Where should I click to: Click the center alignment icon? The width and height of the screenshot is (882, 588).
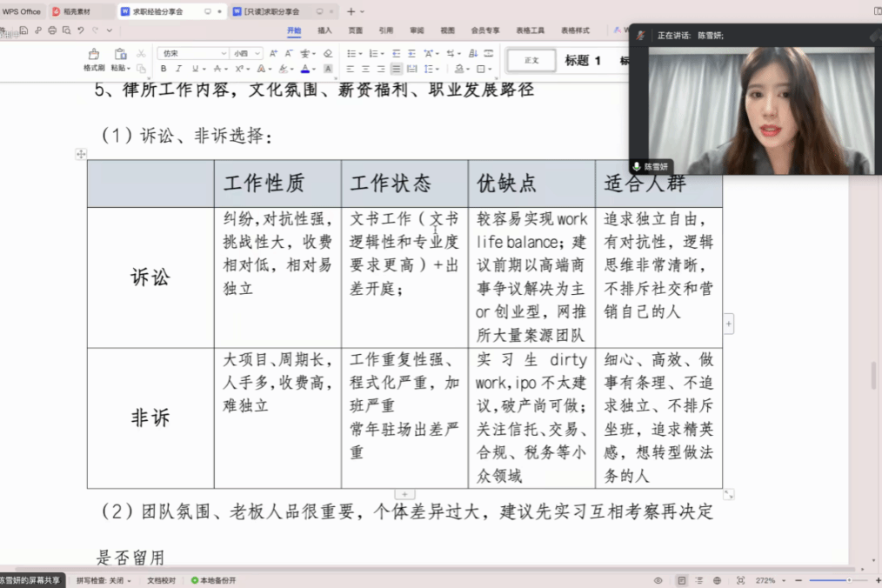[x=365, y=69]
